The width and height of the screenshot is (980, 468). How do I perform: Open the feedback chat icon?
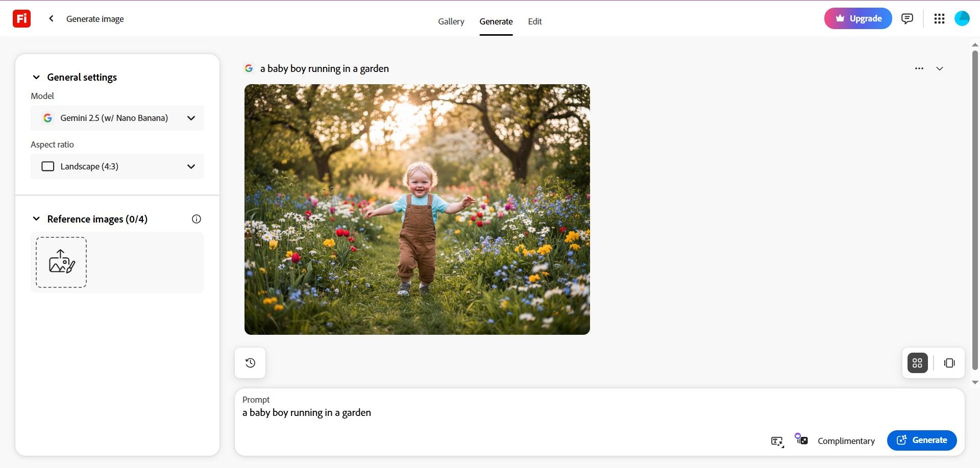907,19
